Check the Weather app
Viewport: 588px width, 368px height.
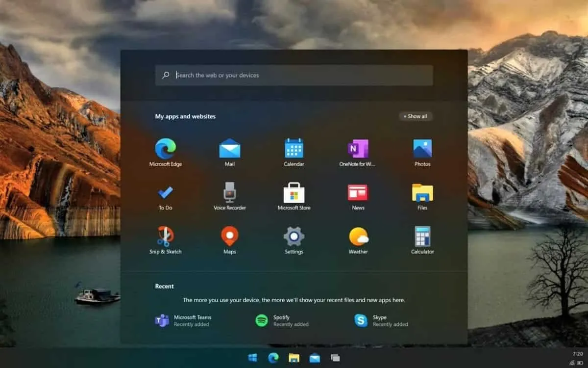tap(358, 237)
